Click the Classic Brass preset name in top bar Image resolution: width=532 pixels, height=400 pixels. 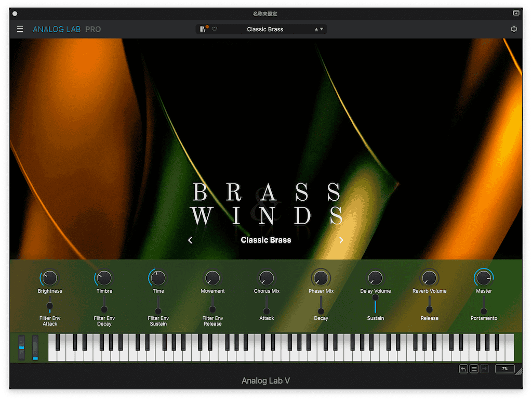(x=265, y=29)
